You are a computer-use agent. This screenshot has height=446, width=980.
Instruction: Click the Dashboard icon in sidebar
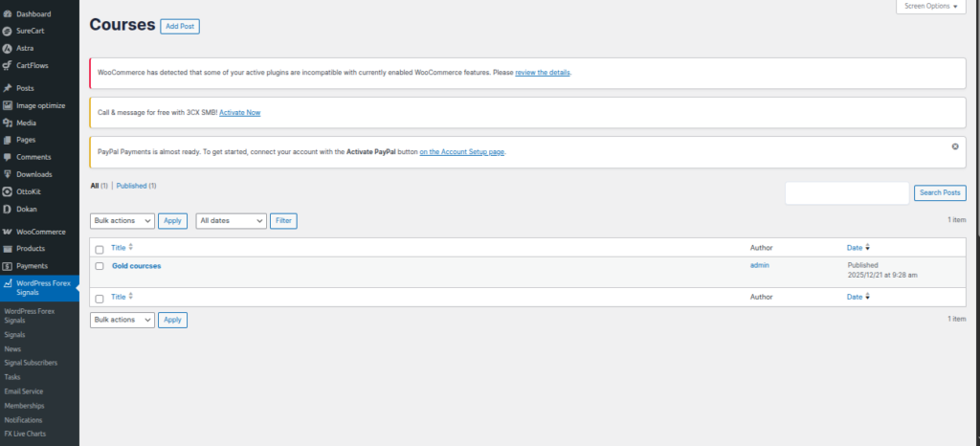pos(8,14)
